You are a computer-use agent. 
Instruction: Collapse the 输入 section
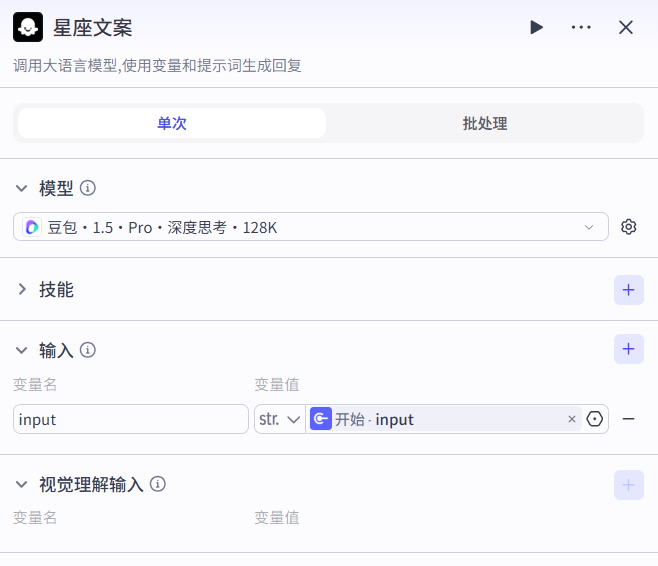22,350
